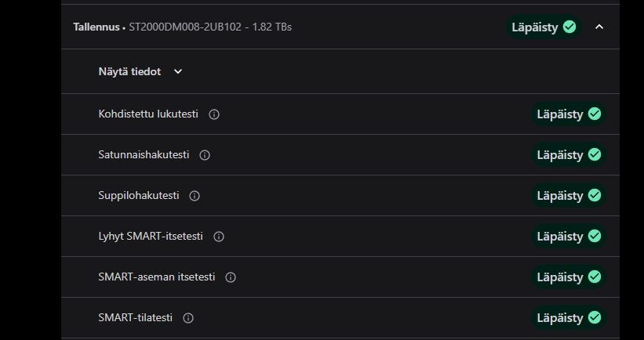Viewport: 644px width, 340px height.
Task: Click the ST2000DM008-2UB102 drive model text
Action: click(x=187, y=27)
